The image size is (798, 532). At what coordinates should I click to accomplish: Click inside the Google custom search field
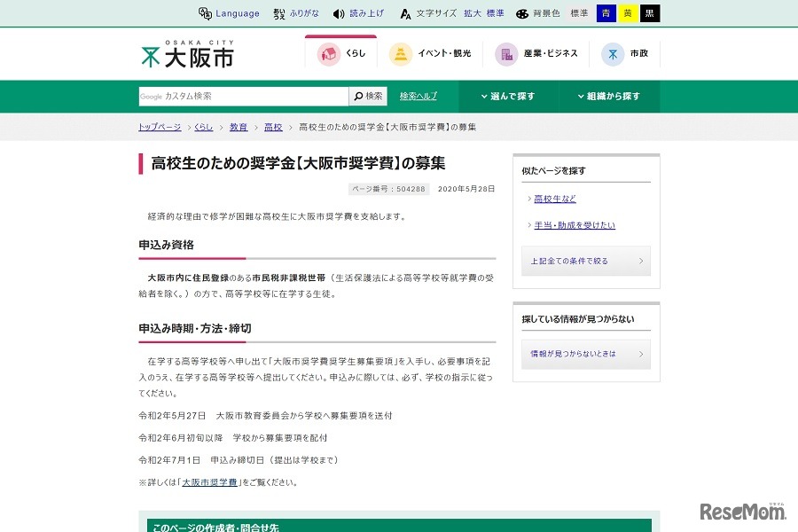pos(239,96)
